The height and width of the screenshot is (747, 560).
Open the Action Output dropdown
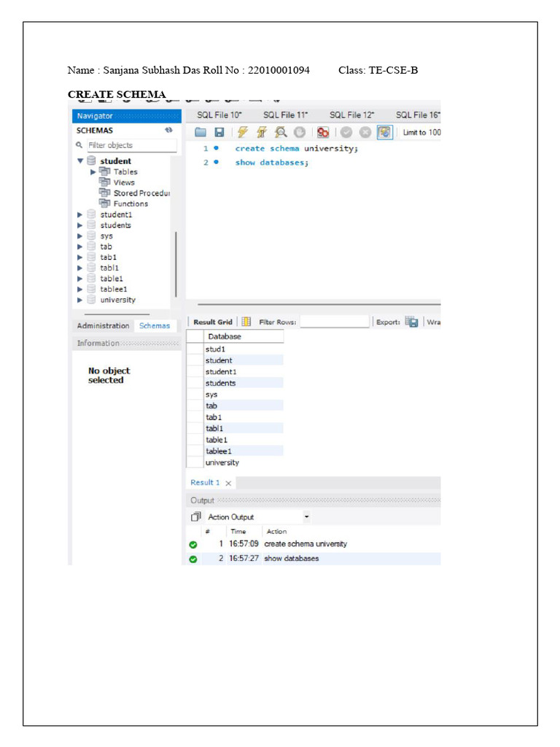coord(307,517)
